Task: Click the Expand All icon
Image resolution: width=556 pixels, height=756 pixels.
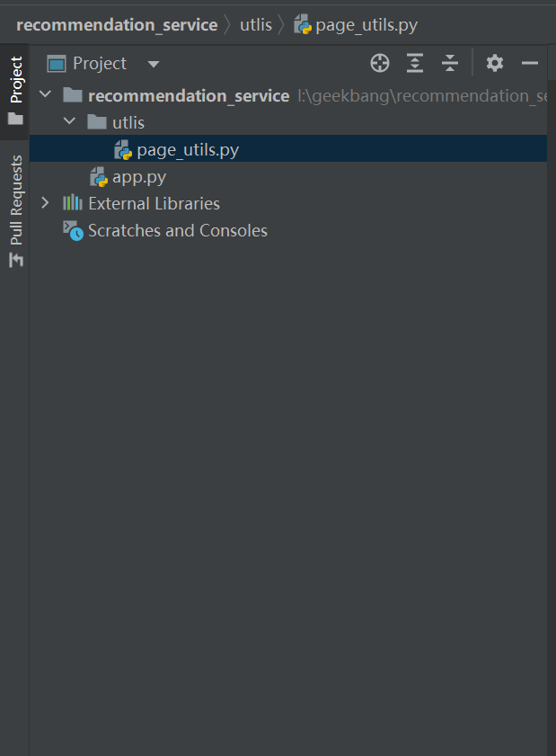Action: coord(414,63)
